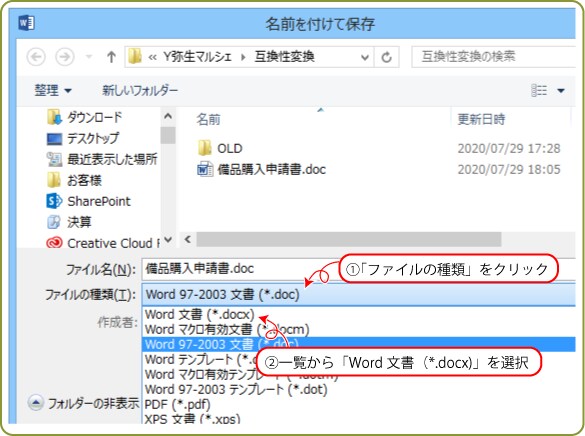Click navigation pane scroll down arrow
The width and height of the screenshot is (585, 436).
coord(168,239)
